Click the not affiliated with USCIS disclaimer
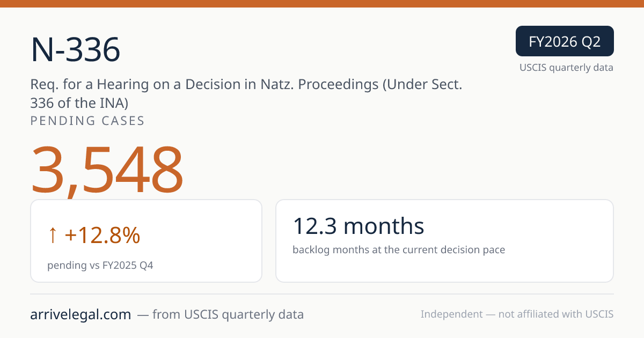Viewport: 644px width, 338px height. coord(517,314)
